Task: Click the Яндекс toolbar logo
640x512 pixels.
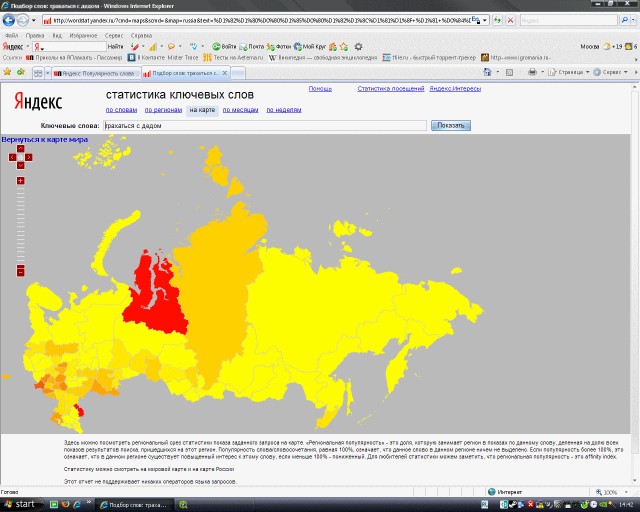Action: point(13,47)
